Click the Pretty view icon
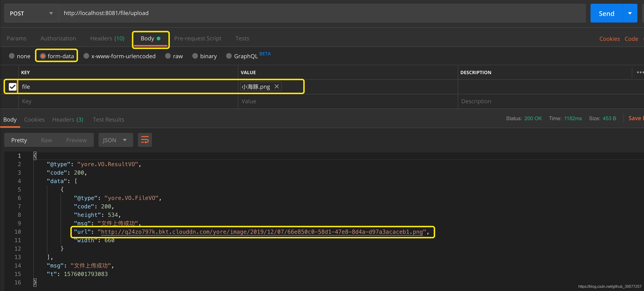 (x=19, y=140)
